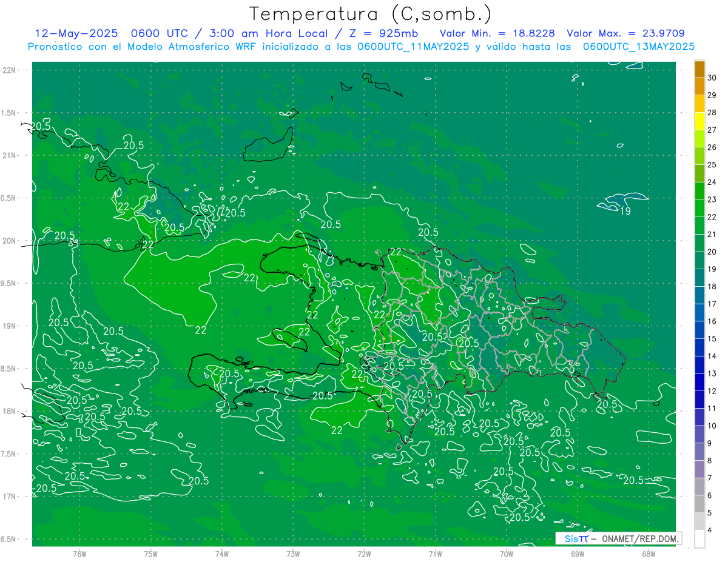Click 'Valor Min. = 18.8228'

(497, 33)
